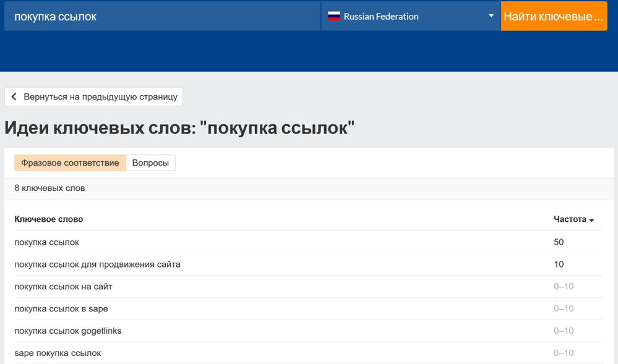Screen dimensions: 618x364
Task: Switch to the Вопросы tab
Action: [x=150, y=163]
